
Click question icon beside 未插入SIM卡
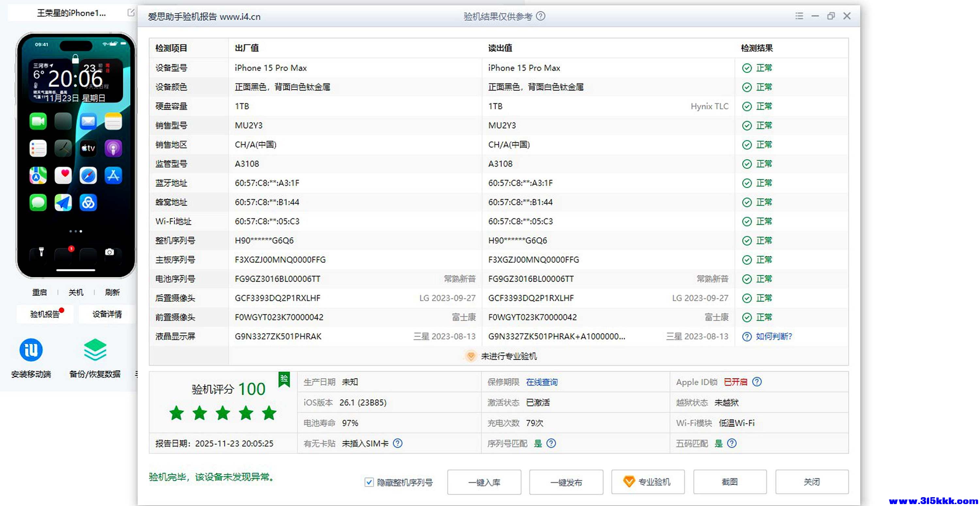[398, 443]
